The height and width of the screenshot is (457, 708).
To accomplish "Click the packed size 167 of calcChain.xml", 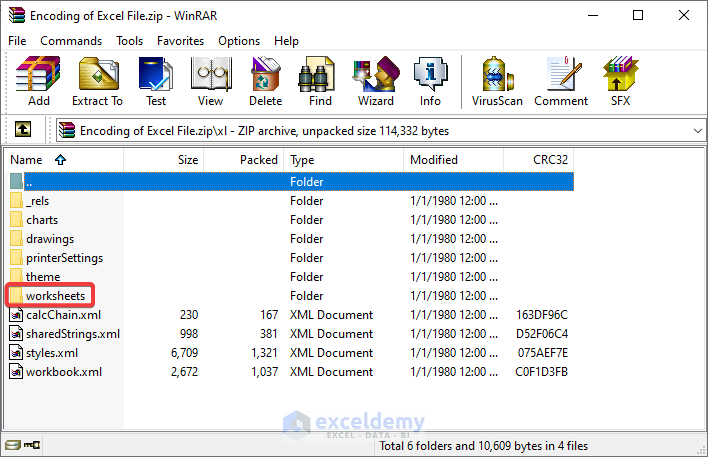I will (x=269, y=314).
